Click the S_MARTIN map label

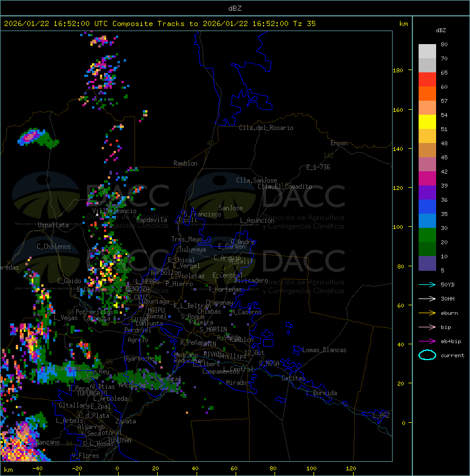pos(213,330)
